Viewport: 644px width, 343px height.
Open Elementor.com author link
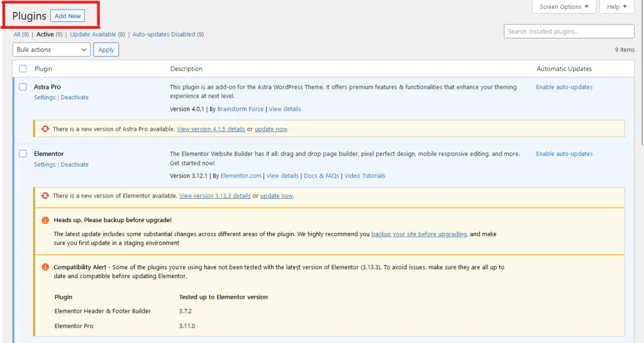[x=241, y=176]
